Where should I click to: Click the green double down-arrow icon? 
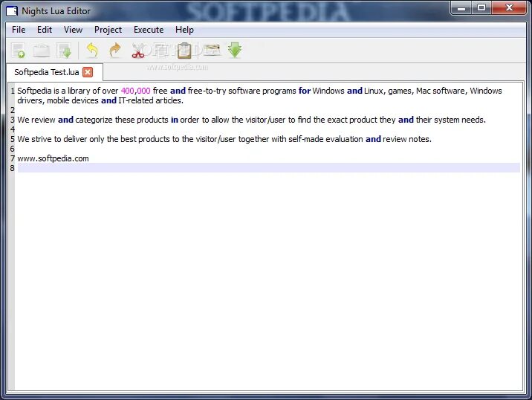pyautogui.click(x=235, y=51)
